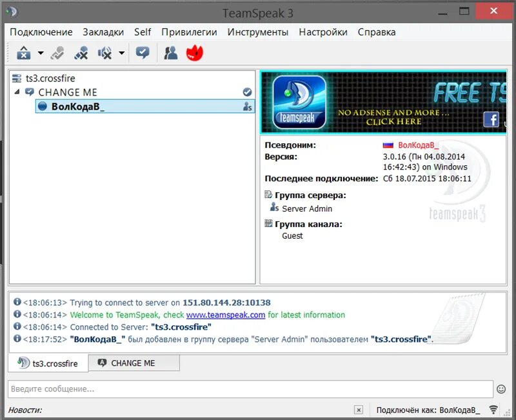This screenshot has width=516, height=420.
Task: Click the Введите сообщение message input field
Action: (250, 389)
